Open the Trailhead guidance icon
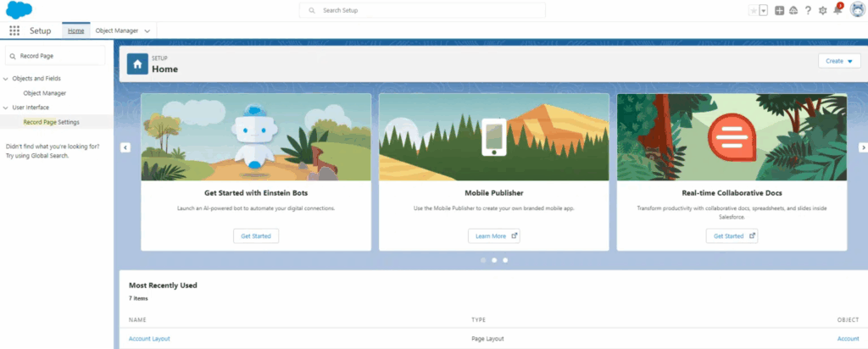868x349 pixels. [793, 10]
